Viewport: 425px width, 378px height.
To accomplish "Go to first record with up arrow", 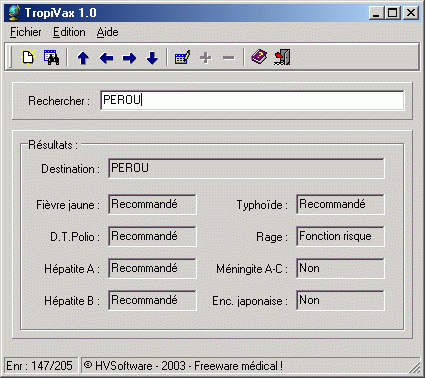I will click(x=83, y=58).
